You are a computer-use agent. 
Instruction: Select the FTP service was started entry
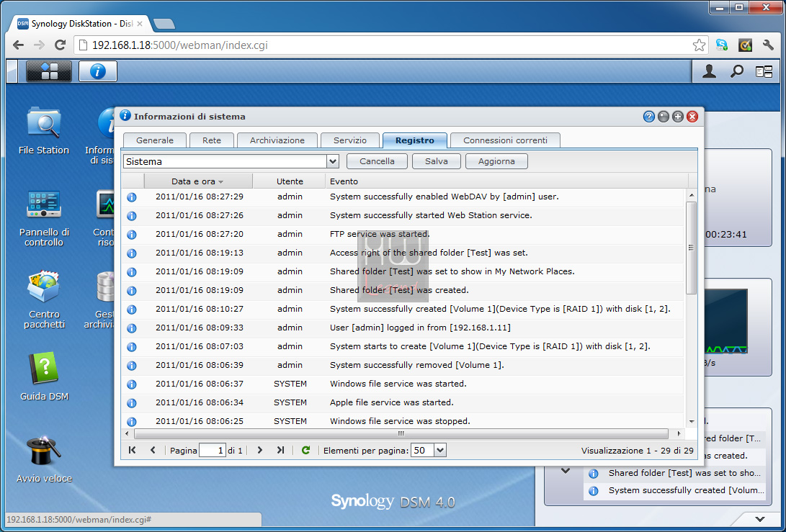pos(403,234)
